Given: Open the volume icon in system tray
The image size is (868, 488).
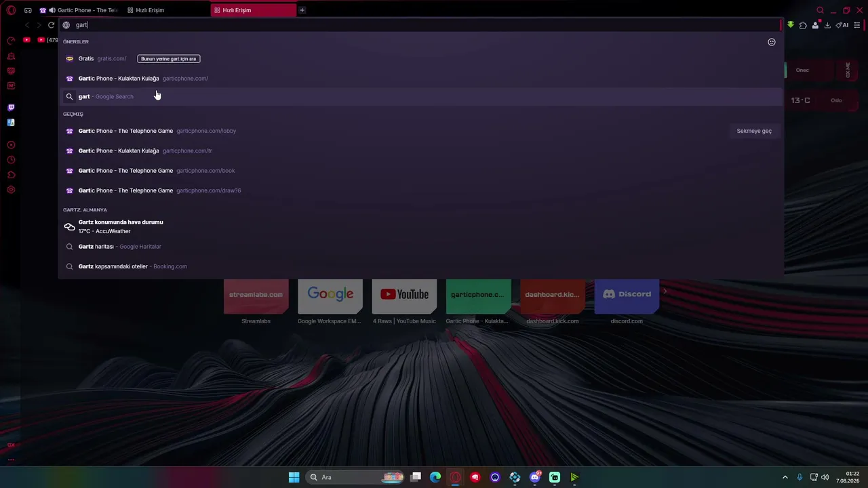Looking at the screenshot, I should (x=825, y=477).
